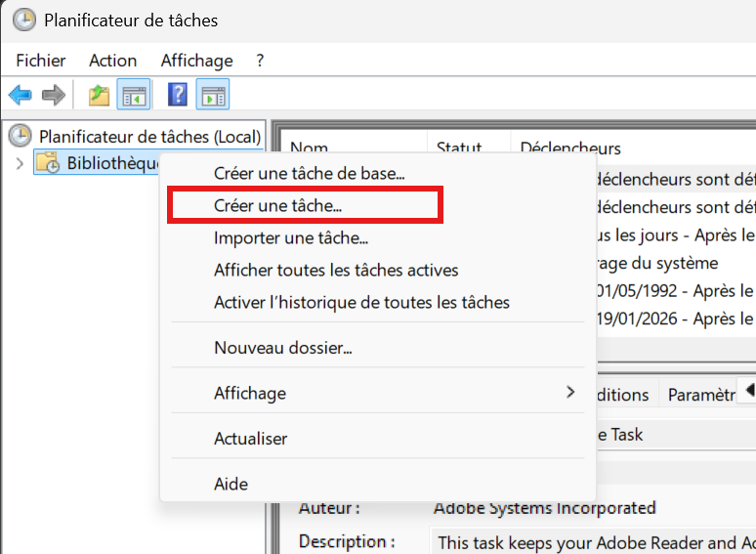The image size is (756, 554).
Task: Click the tab scroll arrow next to Paramètr
Action: click(749, 390)
